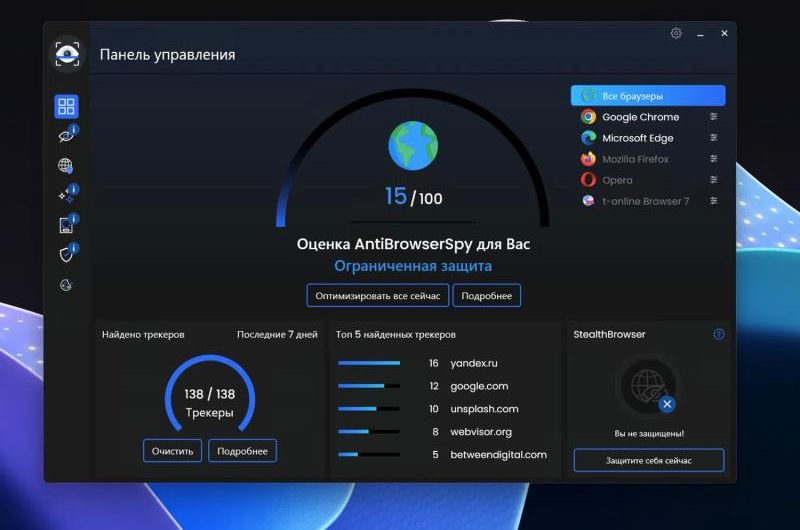Image resolution: width=800 pixels, height=530 pixels.
Task: Click Оптимизировать все сейчас button
Action: pos(378,295)
